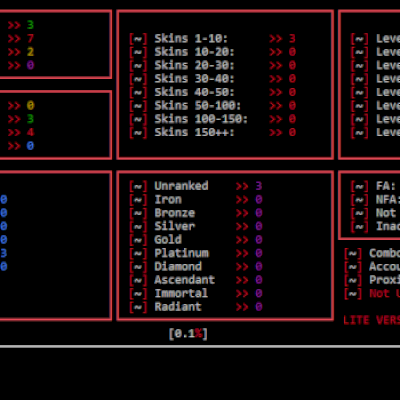Click the red >> arrows next to Skins 50-100
400x400 pixels.
tap(276, 106)
